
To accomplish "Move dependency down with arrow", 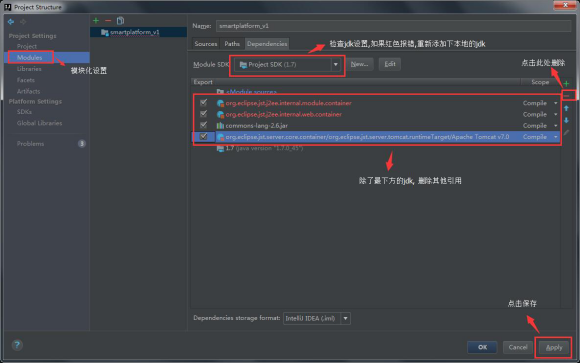I will pos(566,120).
